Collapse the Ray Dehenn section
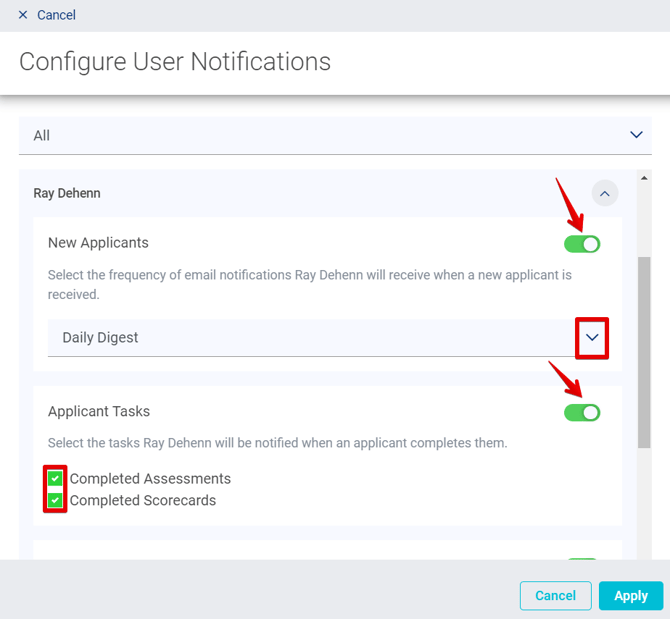The width and height of the screenshot is (670, 619). click(x=604, y=193)
